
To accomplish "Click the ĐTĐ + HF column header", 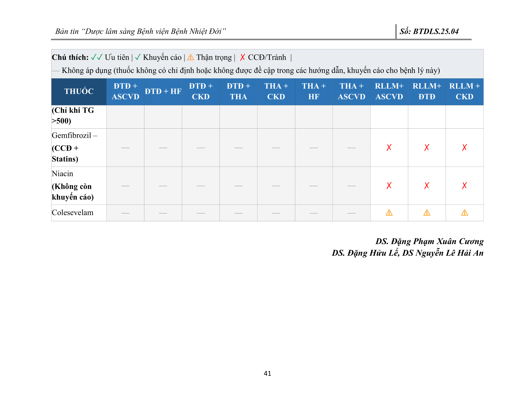I will 163,91.
